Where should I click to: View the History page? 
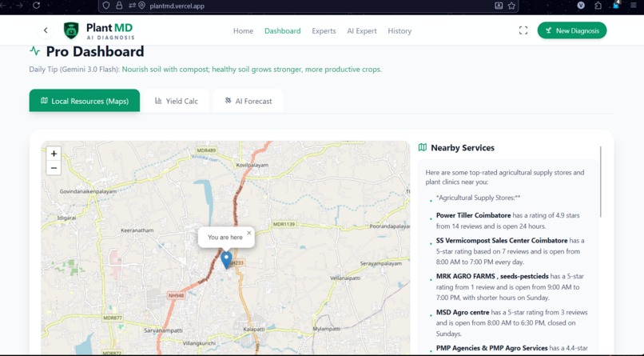tap(400, 31)
